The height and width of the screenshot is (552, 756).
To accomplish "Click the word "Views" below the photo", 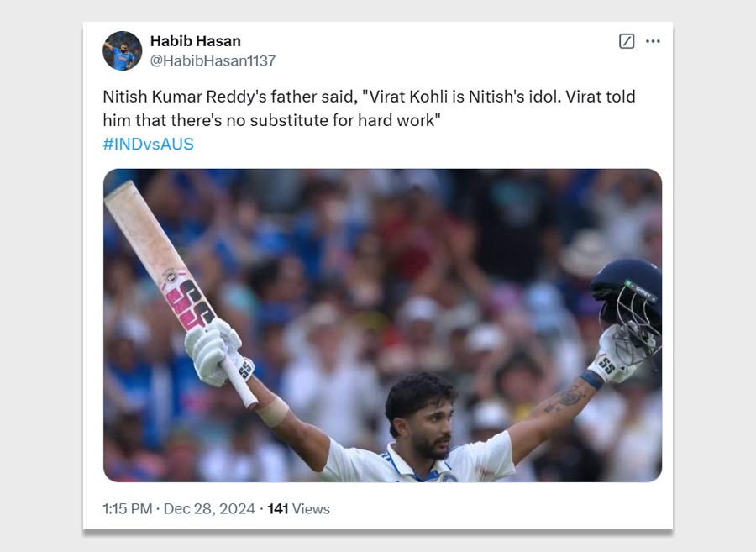I will [311, 508].
